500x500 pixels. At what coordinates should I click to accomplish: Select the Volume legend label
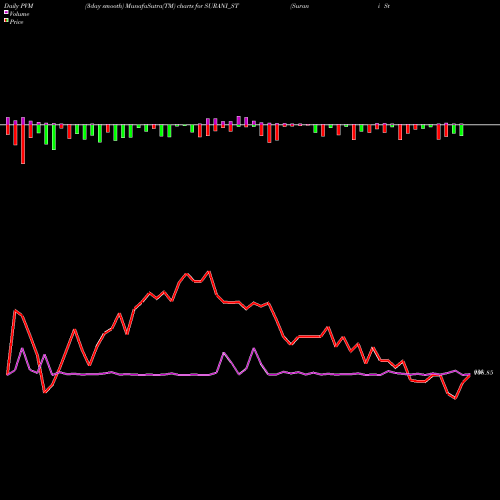pyautogui.click(x=19, y=14)
